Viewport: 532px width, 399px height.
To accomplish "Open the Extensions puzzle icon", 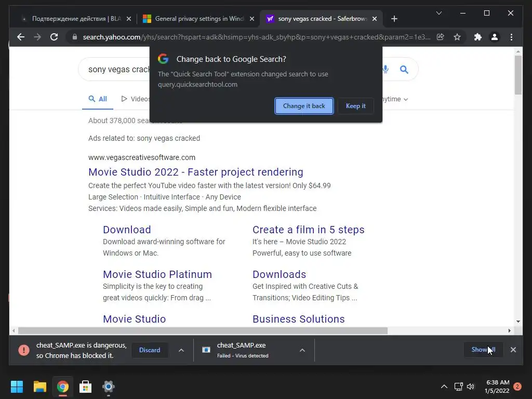I will [478, 37].
